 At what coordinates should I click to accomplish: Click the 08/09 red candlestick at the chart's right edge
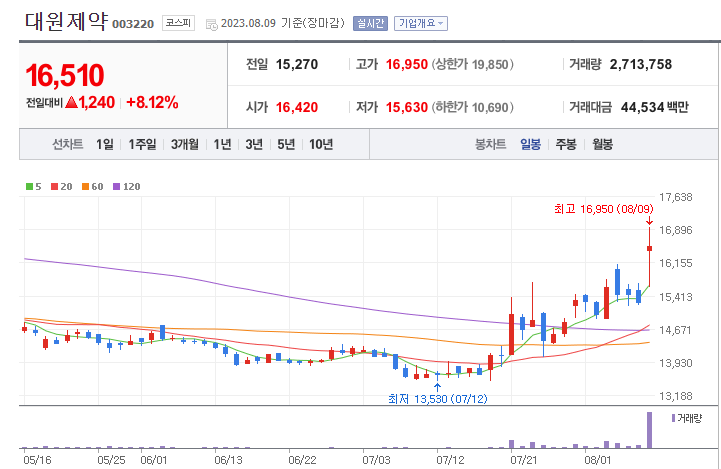tap(649, 257)
